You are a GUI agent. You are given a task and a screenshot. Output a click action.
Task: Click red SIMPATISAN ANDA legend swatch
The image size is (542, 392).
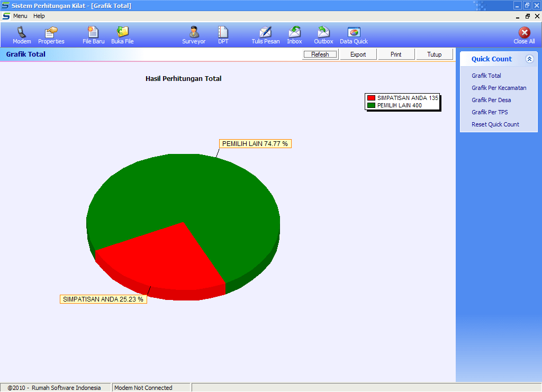coord(372,98)
